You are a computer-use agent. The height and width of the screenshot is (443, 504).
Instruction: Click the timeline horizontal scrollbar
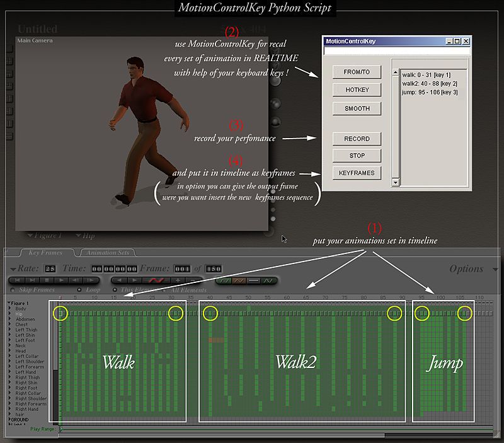click(222, 435)
